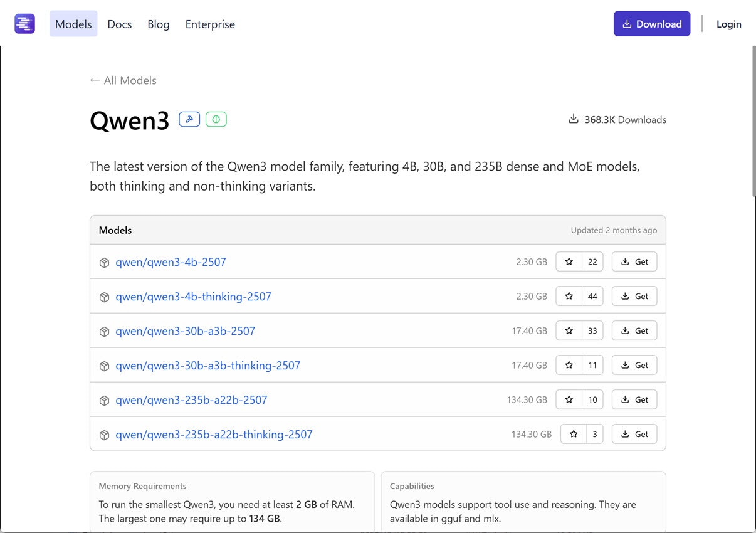
Task: Click star count 11 for qwen3-30b-a3b-thinking-2507
Action: 592,365
